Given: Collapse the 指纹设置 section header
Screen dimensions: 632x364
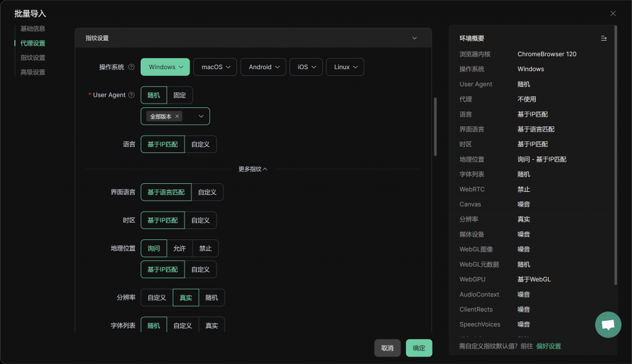Looking at the screenshot, I should pyautogui.click(x=414, y=38).
